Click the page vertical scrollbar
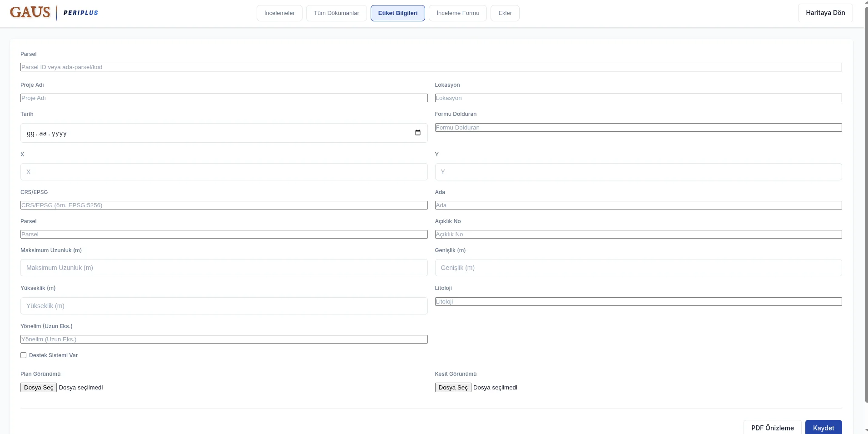 pos(866,205)
